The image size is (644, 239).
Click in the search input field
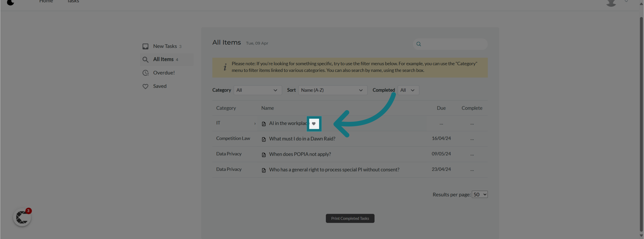[450, 44]
